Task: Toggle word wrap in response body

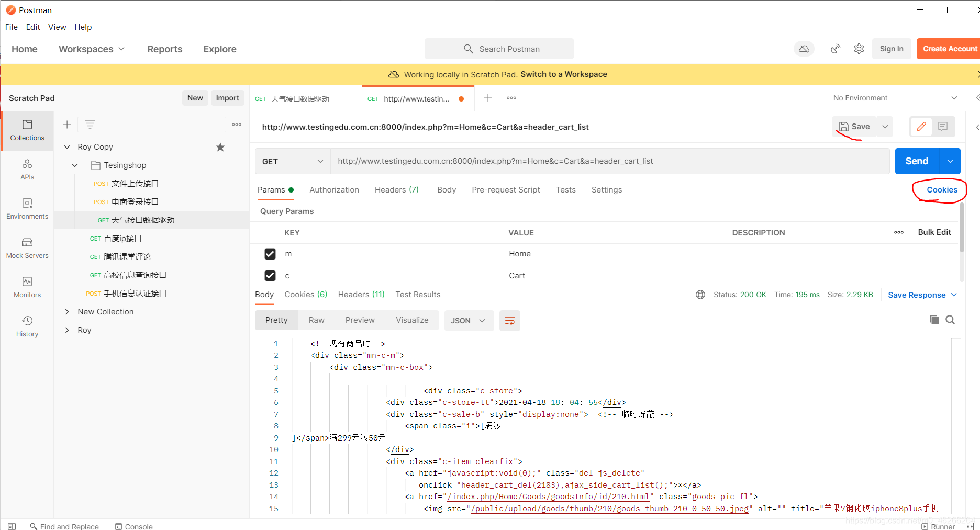Action: (510, 321)
